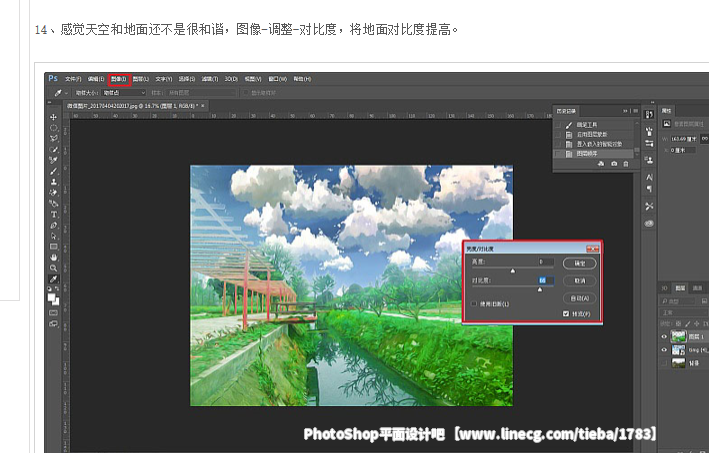Show the bottom background layer visibility box

click(x=664, y=363)
